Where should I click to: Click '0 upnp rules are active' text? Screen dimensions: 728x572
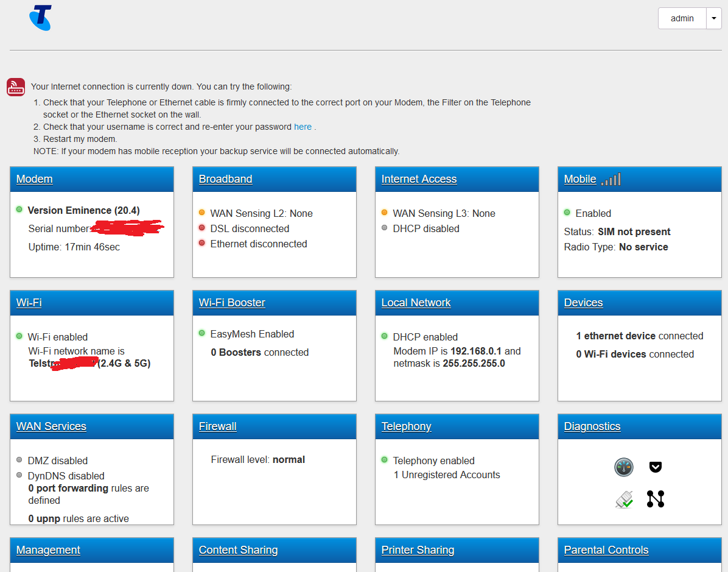(x=79, y=518)
